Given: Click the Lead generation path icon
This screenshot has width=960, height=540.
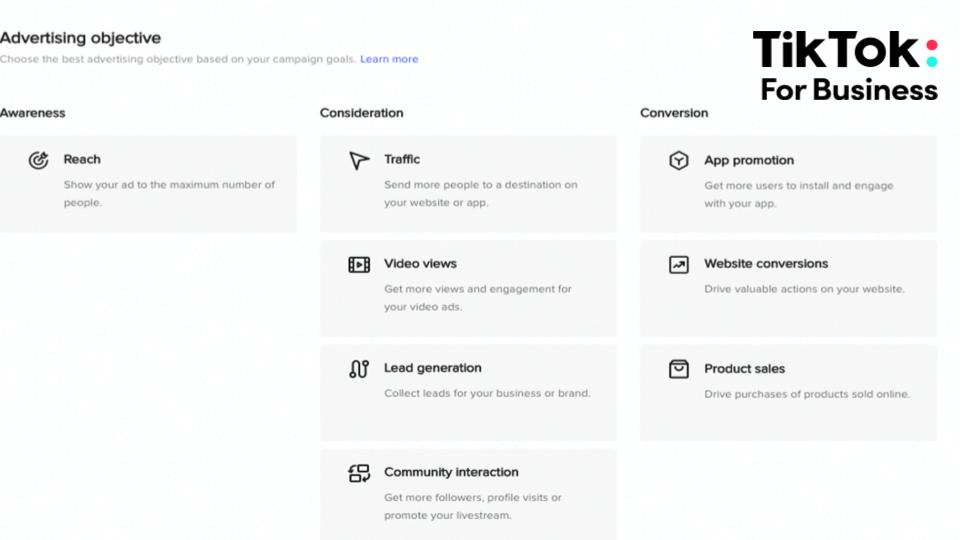Looking at the screenshot, I should point(359,369).
